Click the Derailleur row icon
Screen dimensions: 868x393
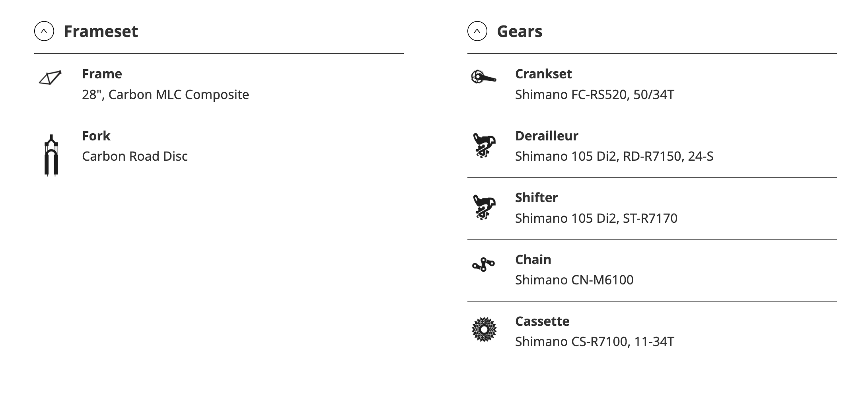pyautogui.click(x=484, y=146)
